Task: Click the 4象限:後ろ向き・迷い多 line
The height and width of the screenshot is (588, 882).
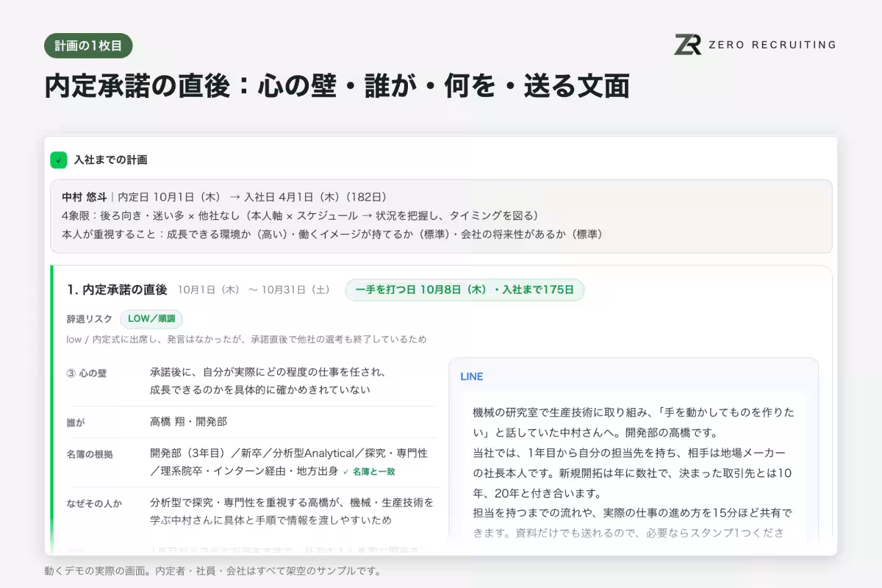Action: pyautogui.click(x=301, y=216)
